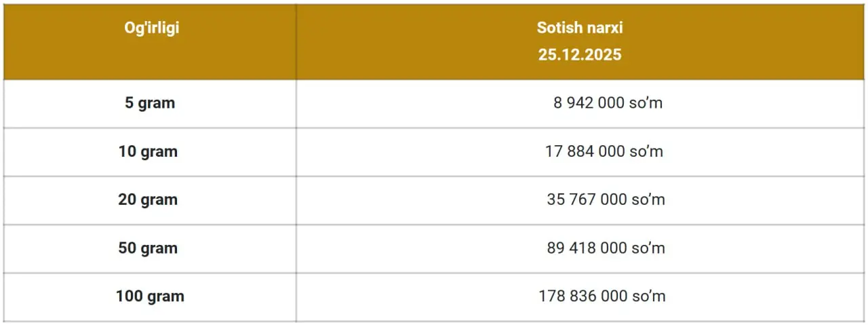Screen dimensions: 868x325
Task: Click the so'm label in 5 gram row
Action: (645, 104)
